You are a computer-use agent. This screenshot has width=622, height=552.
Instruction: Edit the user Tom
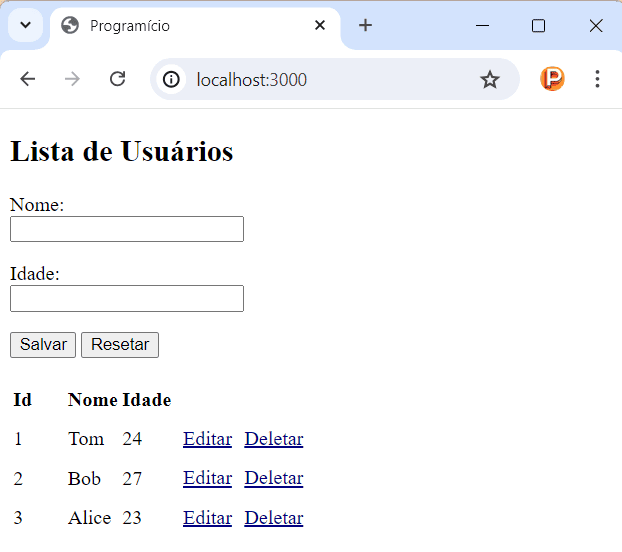(207, 439)
